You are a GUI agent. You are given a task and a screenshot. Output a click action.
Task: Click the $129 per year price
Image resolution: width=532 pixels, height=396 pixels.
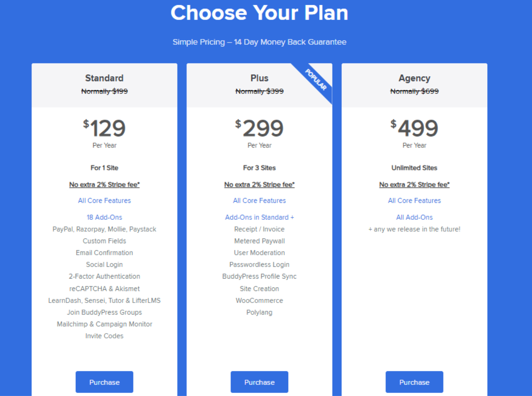tap(104, 129)
